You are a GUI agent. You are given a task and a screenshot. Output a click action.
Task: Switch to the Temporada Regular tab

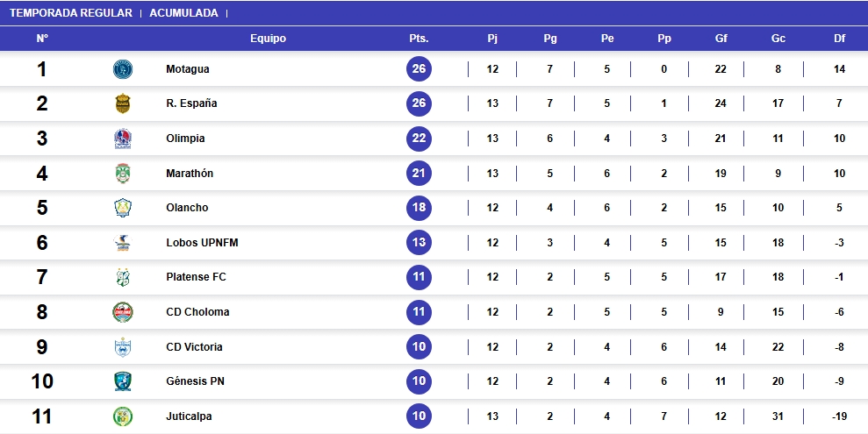point(71,13)
